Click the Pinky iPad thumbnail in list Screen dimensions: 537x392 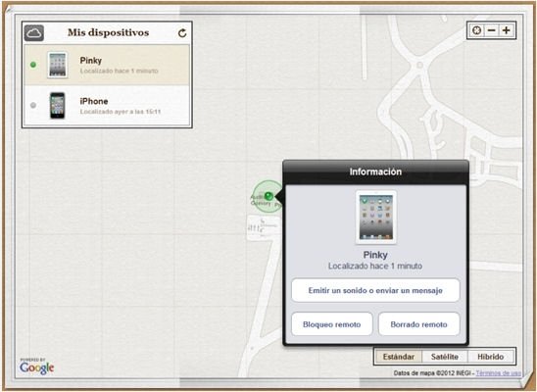(57, 65)
